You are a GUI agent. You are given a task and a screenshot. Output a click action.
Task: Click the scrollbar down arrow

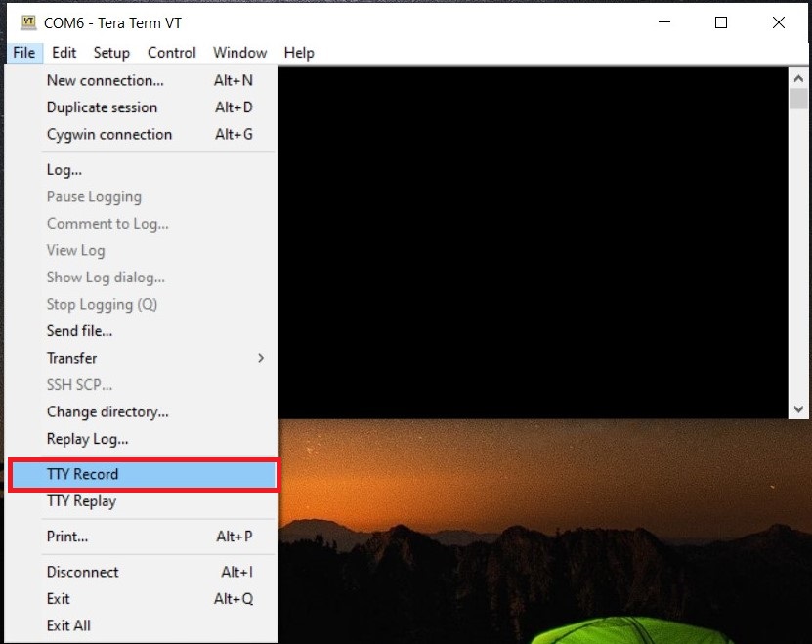coord(798,409)
